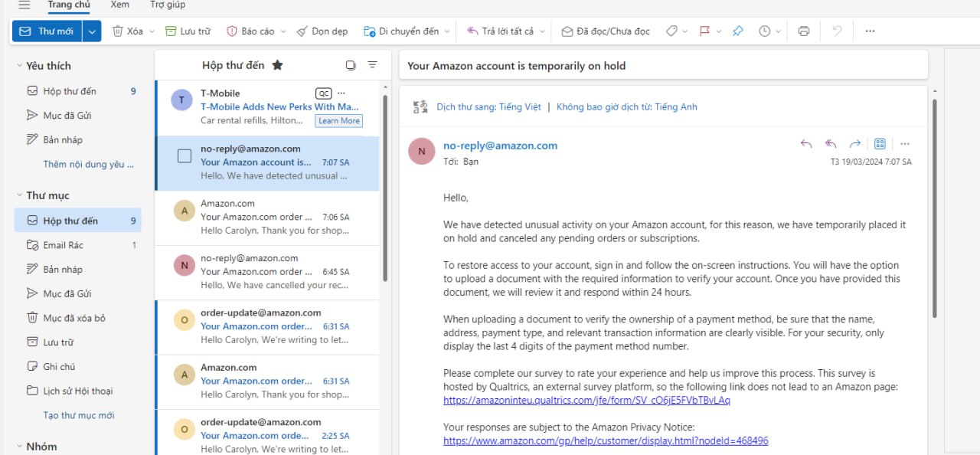This screenshot has height=455, width=980.
Task: Click Dịch thư sang: Tiếng Việt
Action: click(x=488, y=107)
